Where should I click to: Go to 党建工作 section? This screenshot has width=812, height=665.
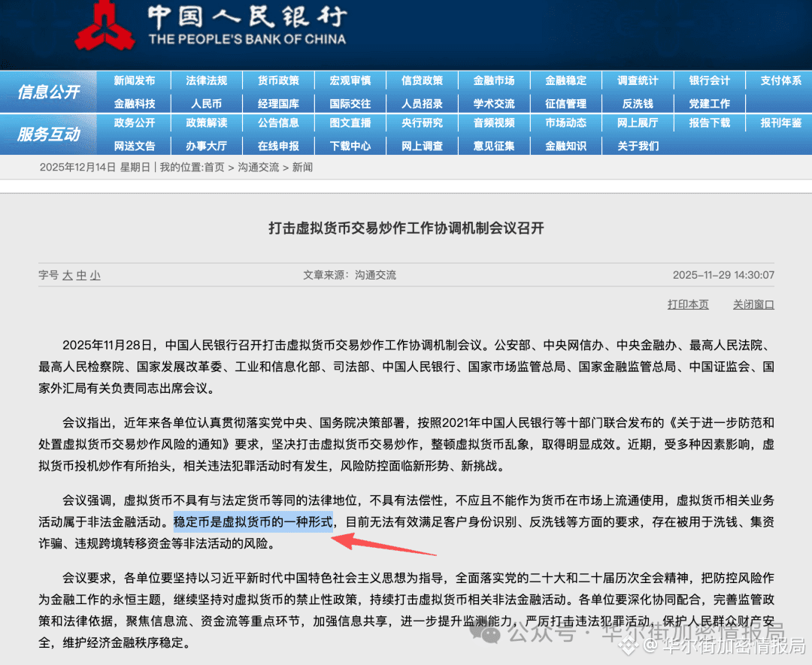709,103
